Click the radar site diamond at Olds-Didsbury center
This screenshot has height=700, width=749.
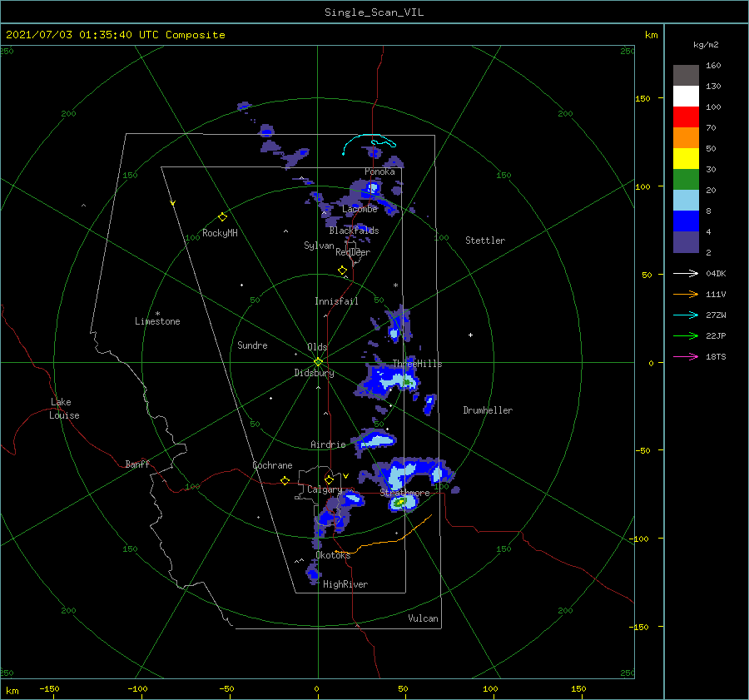coord(318,362)
